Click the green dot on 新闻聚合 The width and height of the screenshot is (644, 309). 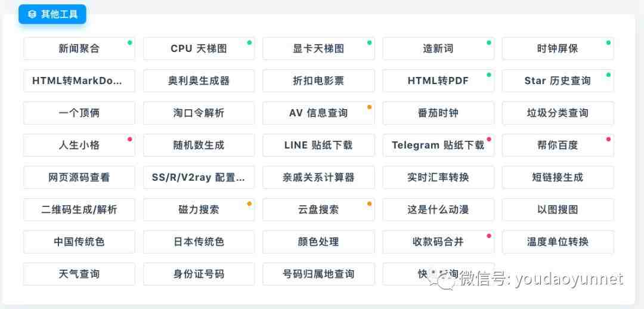point(130,42)
